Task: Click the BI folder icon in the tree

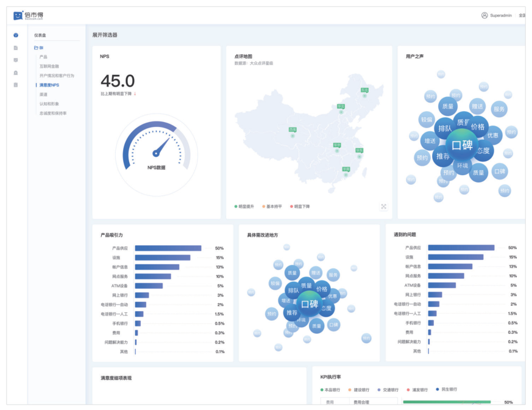Action: coord(36,48)
